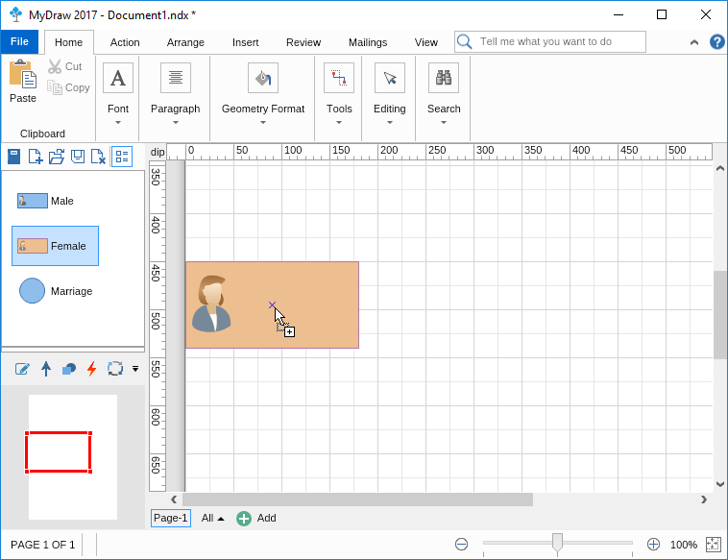Click the vertical scrollbar up arrow

[x=720, y=168]
